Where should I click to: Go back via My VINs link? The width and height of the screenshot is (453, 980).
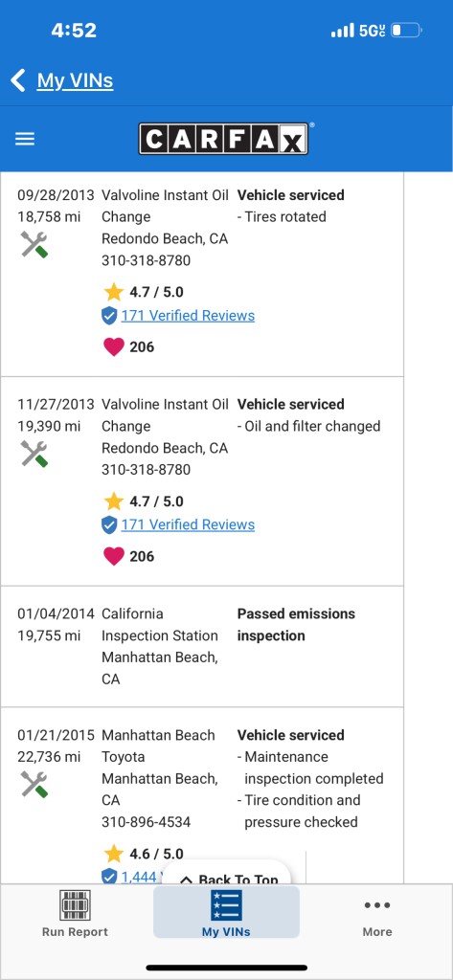pyautogui.click(x=75, y=80)
